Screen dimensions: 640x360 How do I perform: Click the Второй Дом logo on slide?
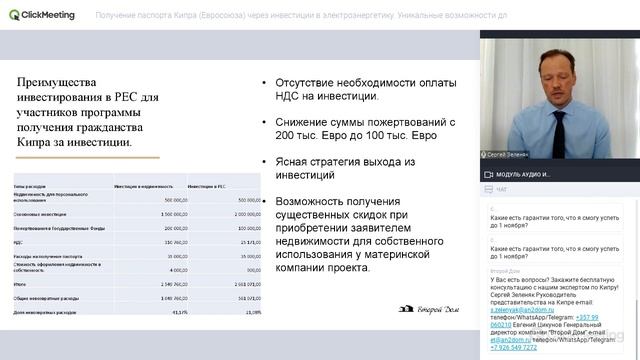pos(429,309)
